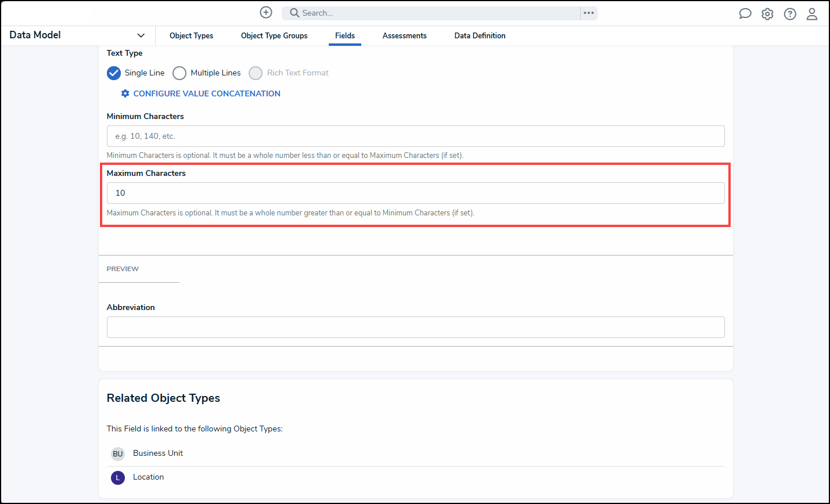Click the Maximum Characters field
The height and width of the screenshot is (504, 830).
pos(415,193)
